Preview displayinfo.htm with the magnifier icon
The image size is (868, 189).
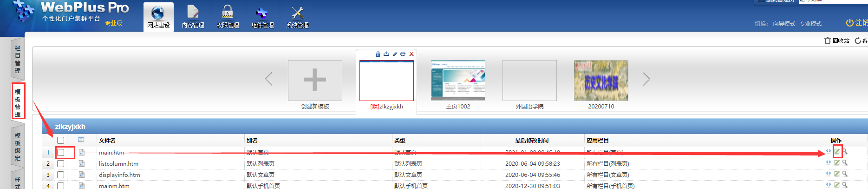point(845,174)
